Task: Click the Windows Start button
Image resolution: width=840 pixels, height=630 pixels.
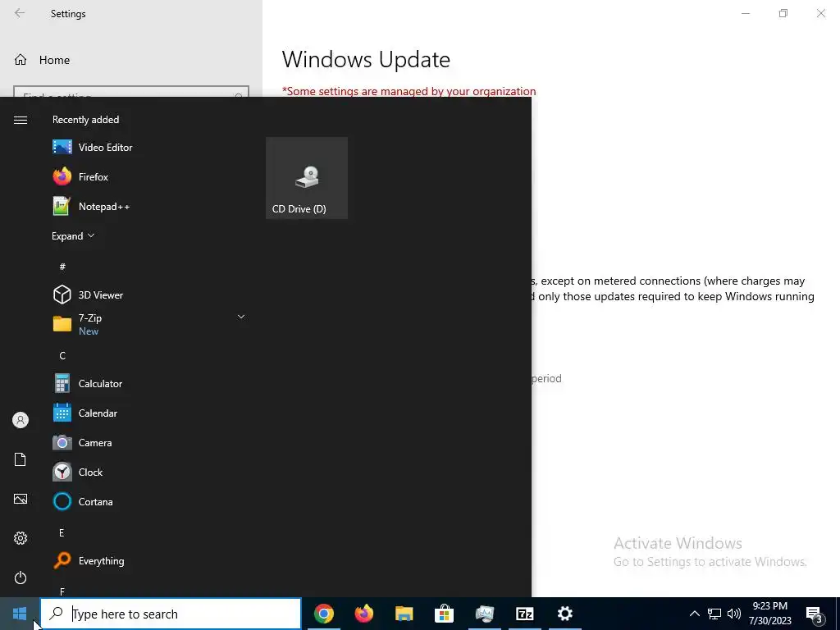Action: (20, 614)
